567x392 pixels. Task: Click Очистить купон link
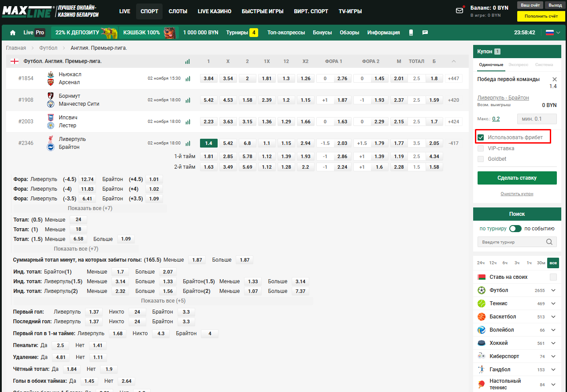click(517, 194)
